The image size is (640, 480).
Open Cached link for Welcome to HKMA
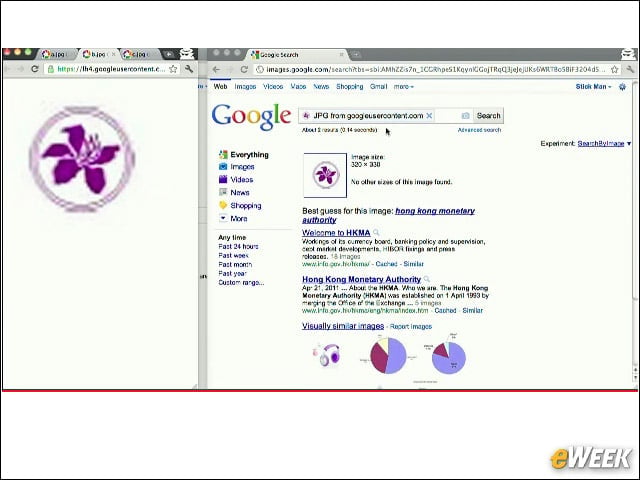pyautogui.click(x=387, y=264)
